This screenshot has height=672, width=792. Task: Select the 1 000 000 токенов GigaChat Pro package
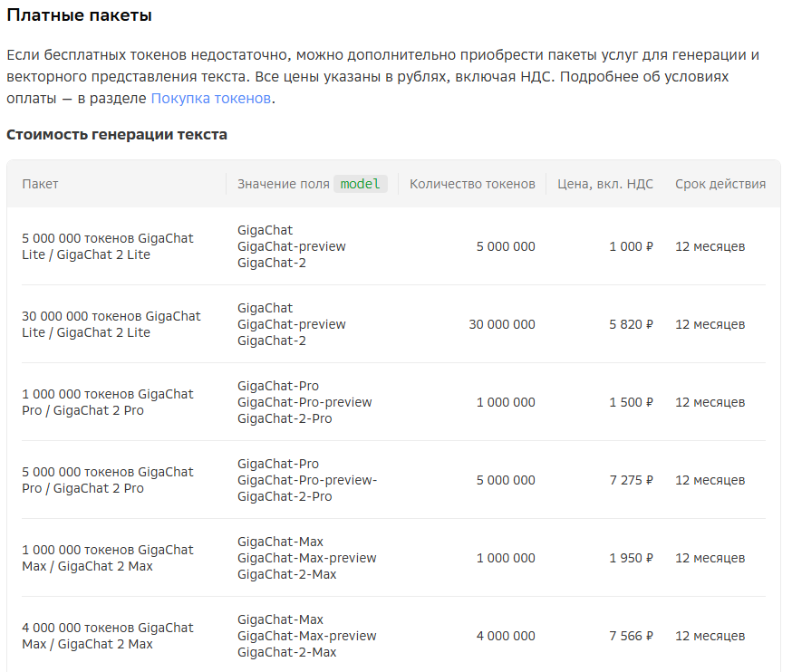pyautogui.click(x=107, y=402)
